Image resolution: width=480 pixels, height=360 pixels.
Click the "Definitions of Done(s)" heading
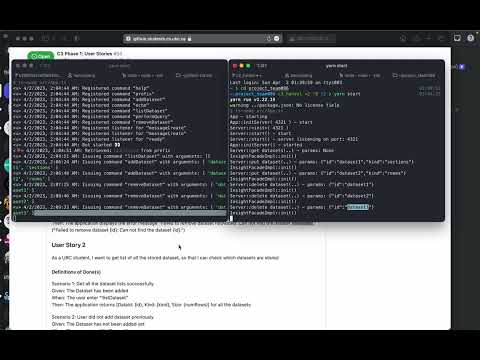click(76, 272)
